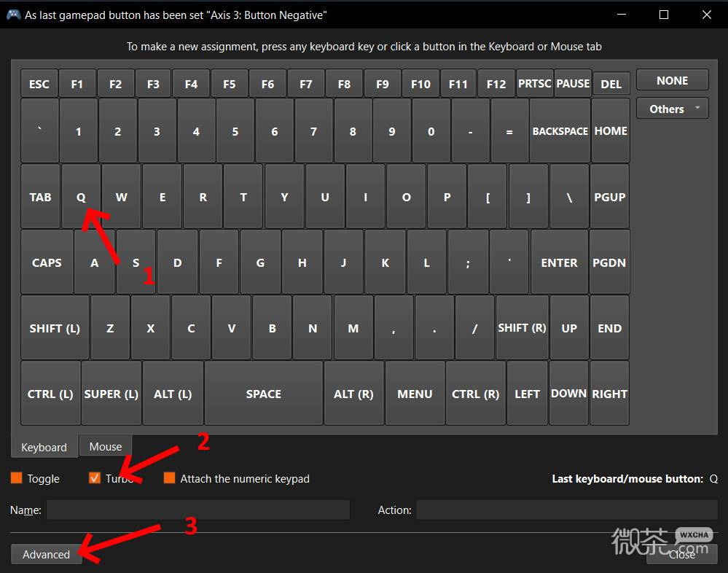728x573 pixels.
Task: Maximize the key assignment window
Action: 664,15
